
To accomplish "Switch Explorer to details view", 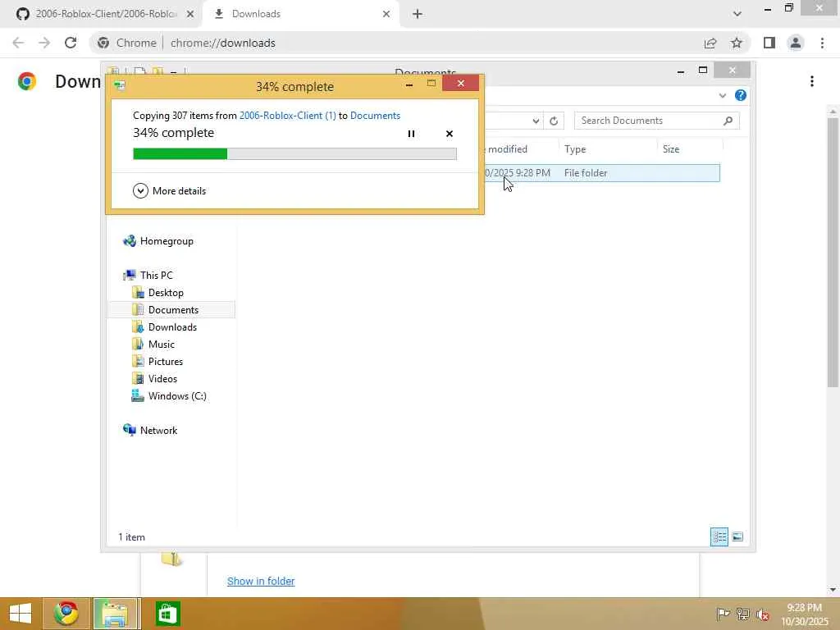I will click(719, 536).
